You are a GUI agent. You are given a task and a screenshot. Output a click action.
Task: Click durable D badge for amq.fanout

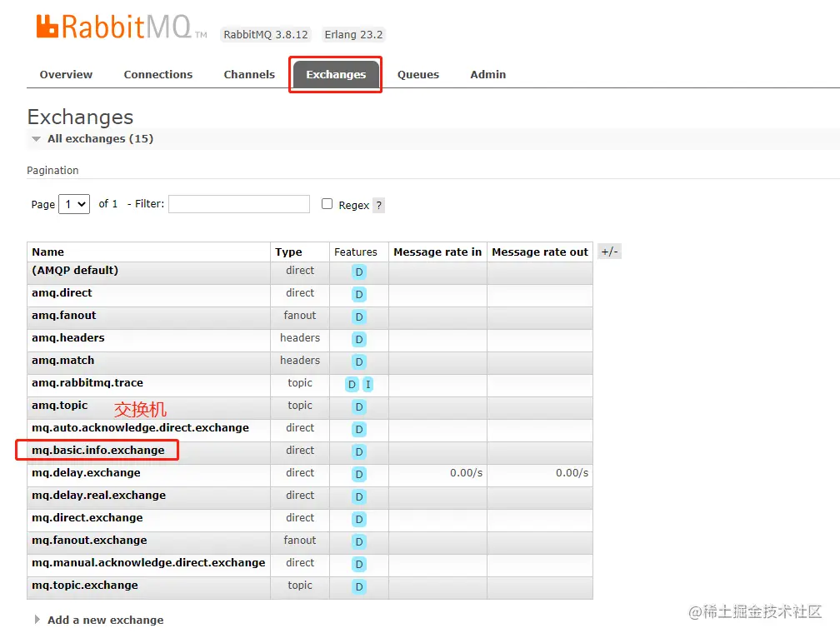click(359, 317)
